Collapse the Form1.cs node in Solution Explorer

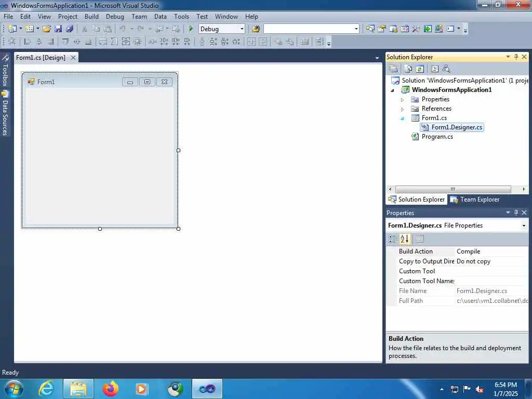coord(403,118)
